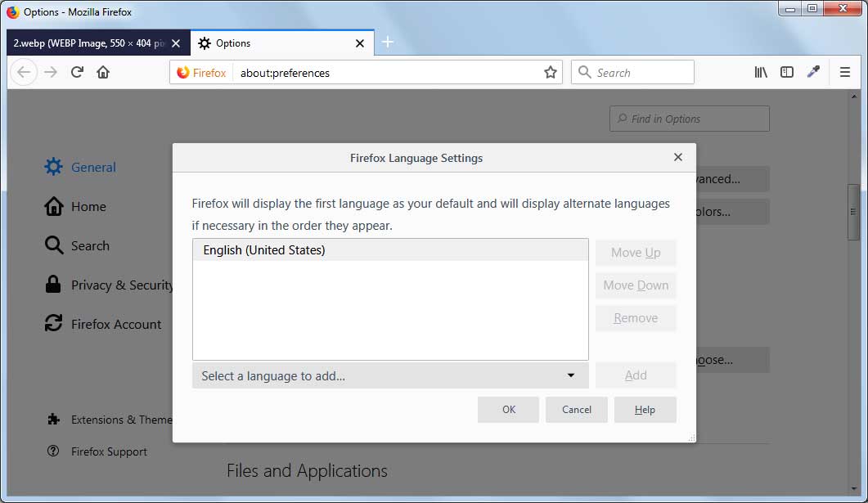Open Help for language settings
868x503 pixels.
click(x=645, y=410)
